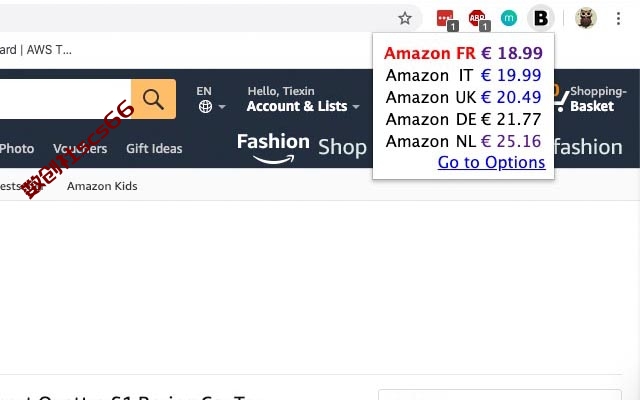Image resolution: width=640 pixels, height=400 pixels.
Task: Toggle the B price comparison extension popup
Action: 541,18
